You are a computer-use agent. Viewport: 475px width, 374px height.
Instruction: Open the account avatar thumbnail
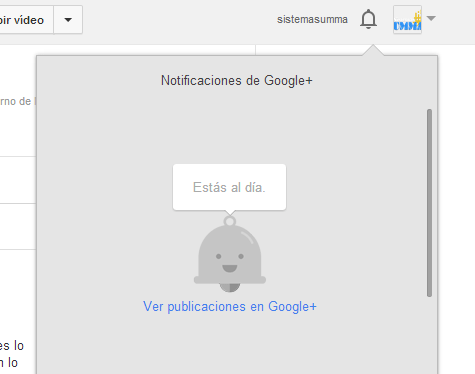tap(407, 20)
